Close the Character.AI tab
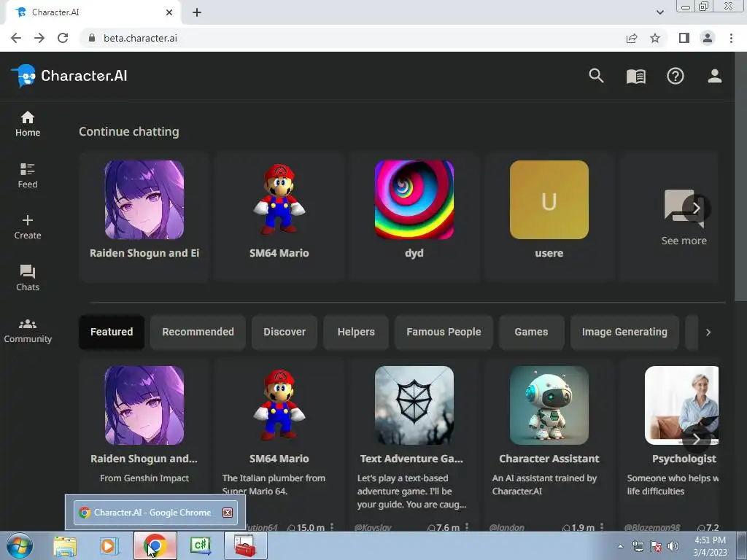 click(x=169, y=12)
